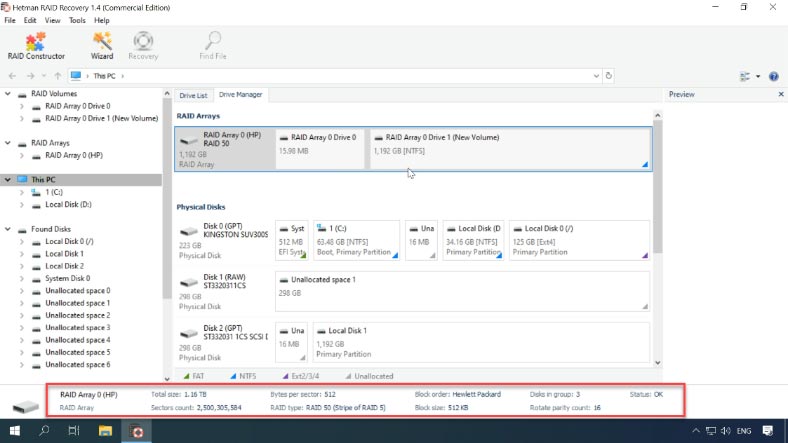Open the Tools menu
The width and height of the screenshot is (788, 443).
click(x=77, y=21)
